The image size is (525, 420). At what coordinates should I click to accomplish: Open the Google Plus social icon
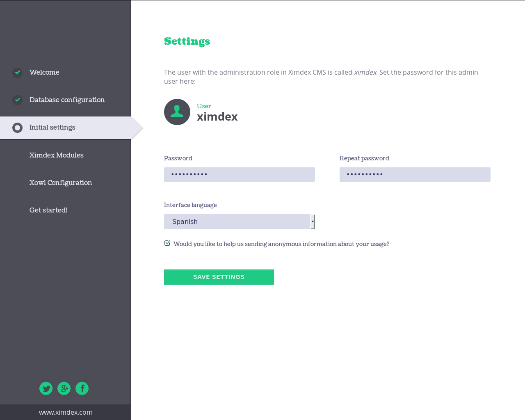[x=64, y=388]
